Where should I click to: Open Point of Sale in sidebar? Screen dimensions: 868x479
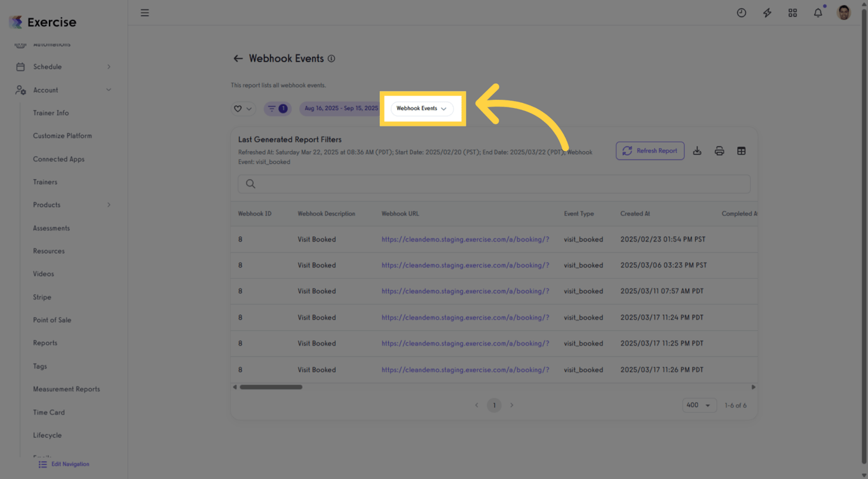[52, 320]
